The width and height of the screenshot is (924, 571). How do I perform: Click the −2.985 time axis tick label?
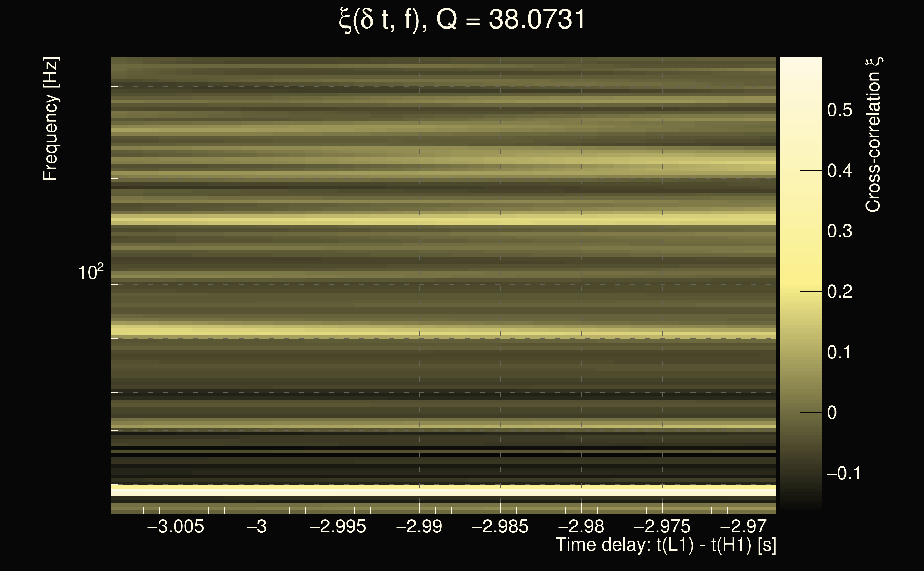point(500,527)
